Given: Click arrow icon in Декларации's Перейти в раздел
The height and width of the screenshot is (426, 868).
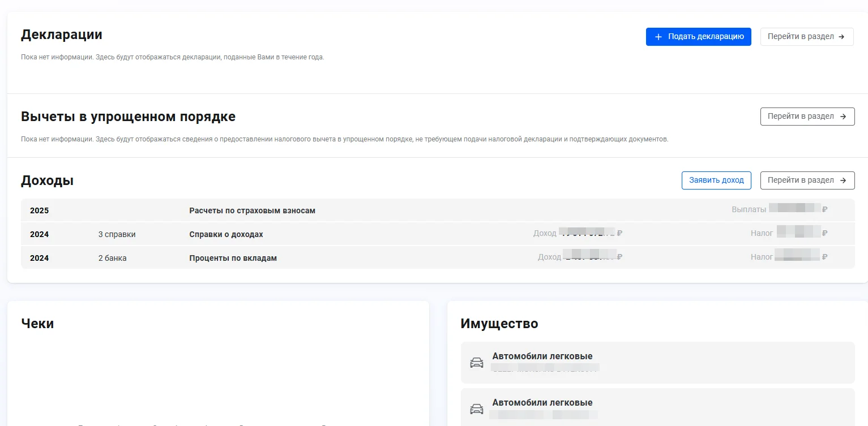Looking at the screenshot, I should click(841, 37).
